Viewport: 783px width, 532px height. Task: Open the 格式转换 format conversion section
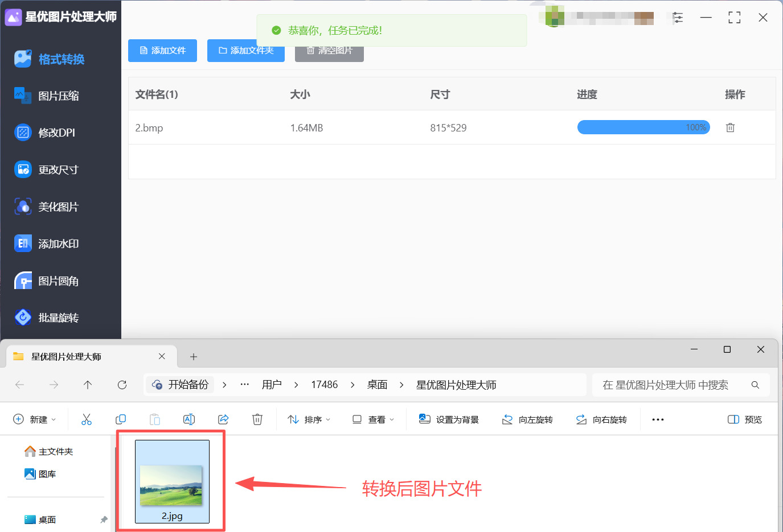50,59
